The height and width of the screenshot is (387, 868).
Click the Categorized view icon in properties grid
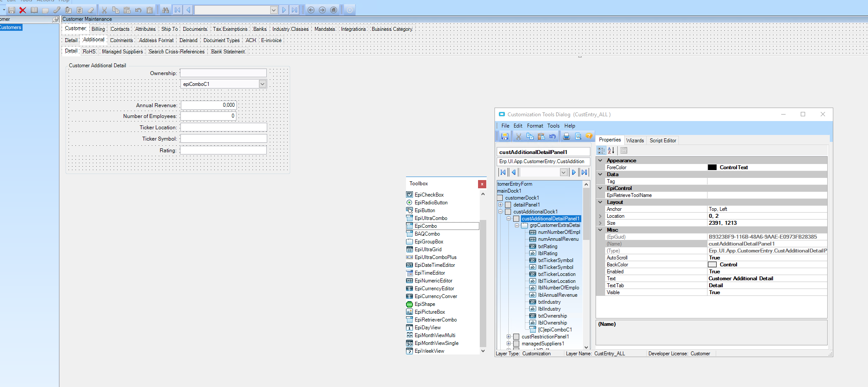coord(601,151)
